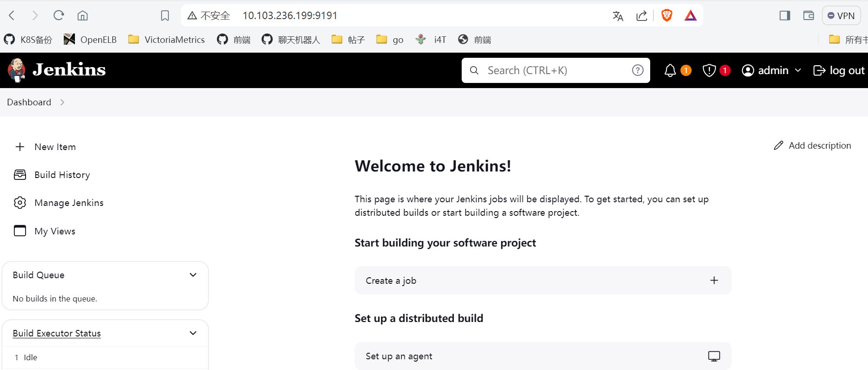Click Add description
The height and width of the screenshot is (370, 868).
point(813,145)
